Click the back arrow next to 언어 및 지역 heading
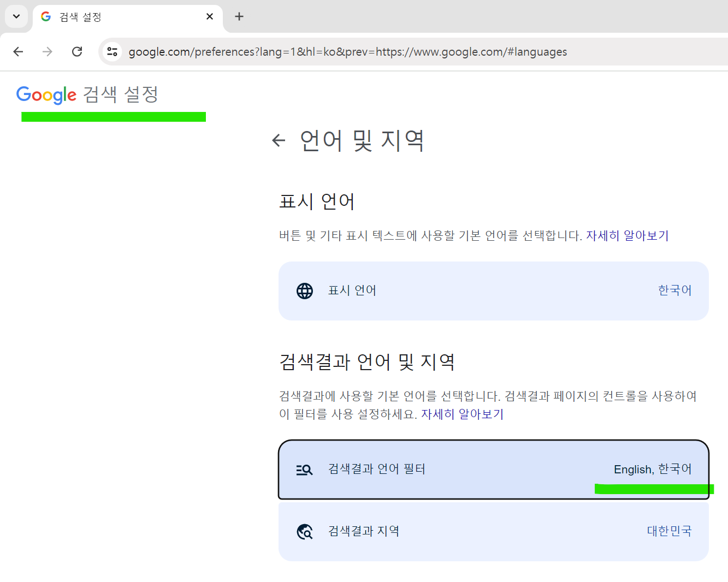This screenshot has height=582, width=728. point(279,140)
